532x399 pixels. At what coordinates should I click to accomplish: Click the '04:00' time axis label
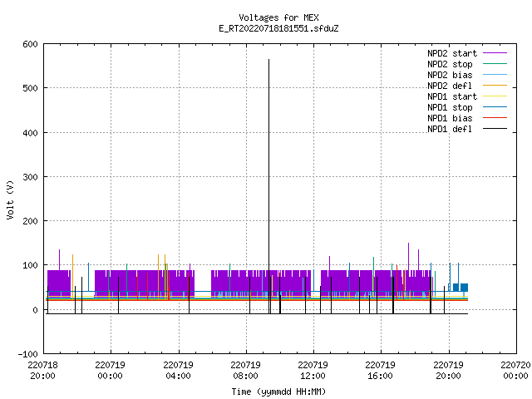coord(178,376)
